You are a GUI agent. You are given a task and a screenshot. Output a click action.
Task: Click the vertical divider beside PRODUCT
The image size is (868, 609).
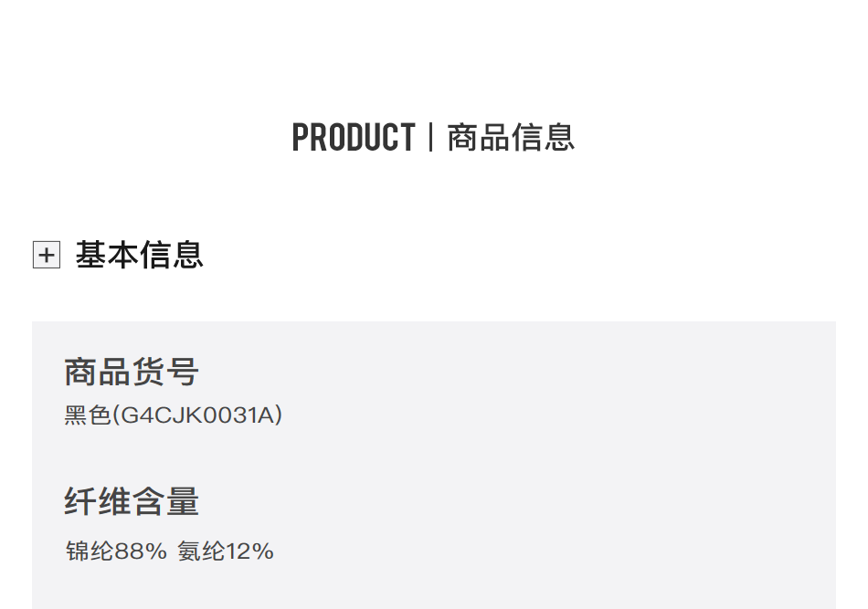coord(430,138)
